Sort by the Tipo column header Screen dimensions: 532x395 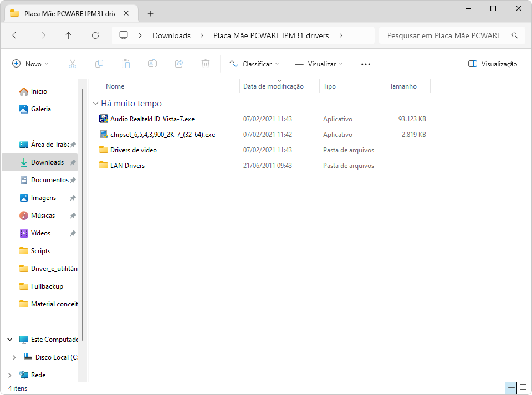pos(352,86)
